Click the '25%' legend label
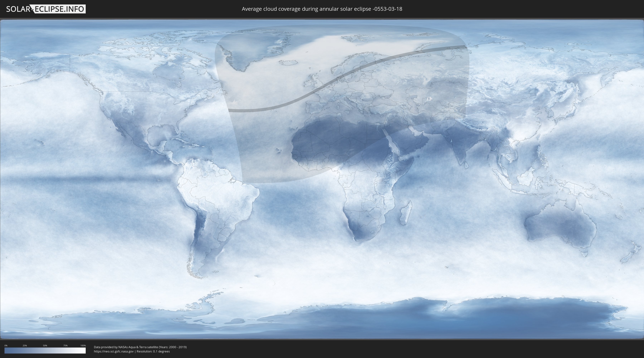 (x=25, y=345)
